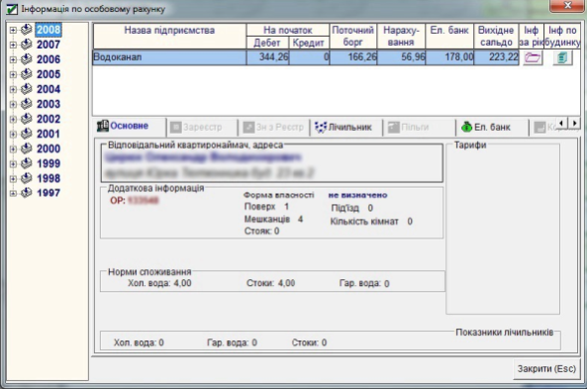Click outgoing balance value 223,22
Image resolution: width=588 pixels, height=390 pixels.
point(496,57)
